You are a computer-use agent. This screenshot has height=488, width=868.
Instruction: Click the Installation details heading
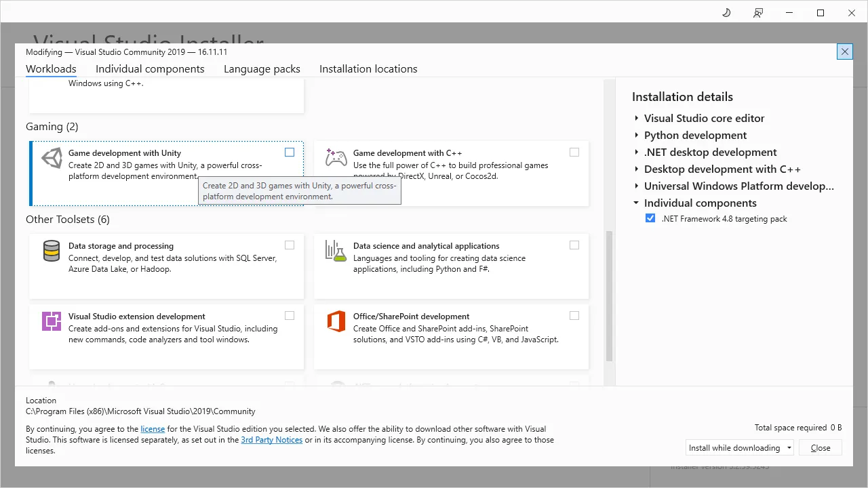[x=682, y=97]
